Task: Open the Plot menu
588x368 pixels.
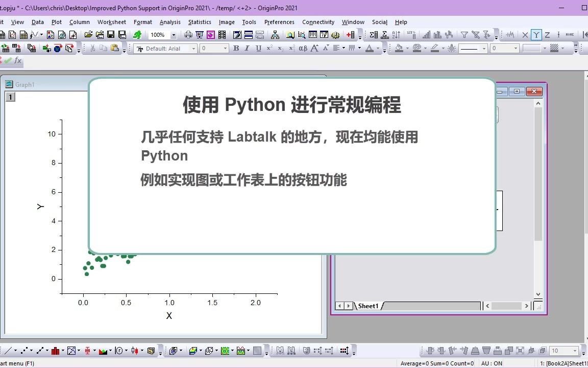Action: click(57, 22)
